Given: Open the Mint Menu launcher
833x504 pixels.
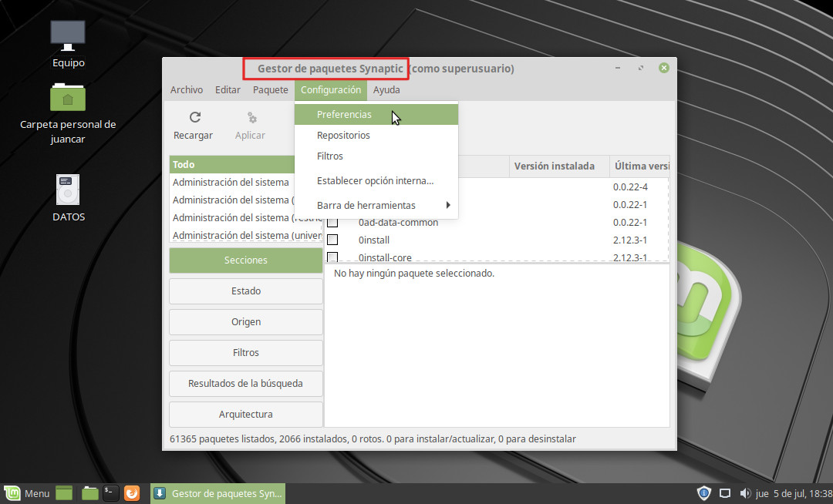Looking at the screenshot, I should point(27,493).
